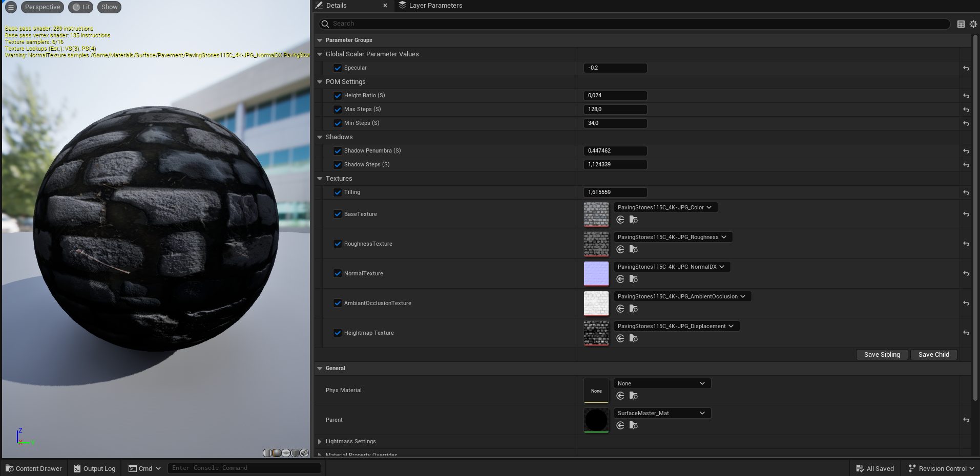Open the Content Drawer
The width and height of the screenshot is (980, 476).
[x=34, y=468]
